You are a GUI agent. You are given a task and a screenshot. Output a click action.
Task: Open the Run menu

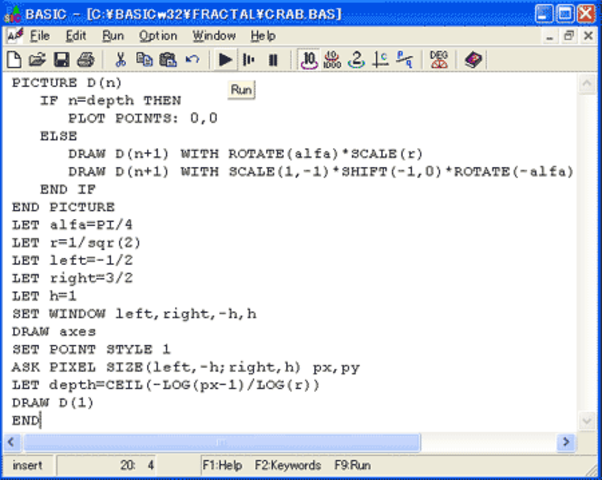click(x=113, y=36)
